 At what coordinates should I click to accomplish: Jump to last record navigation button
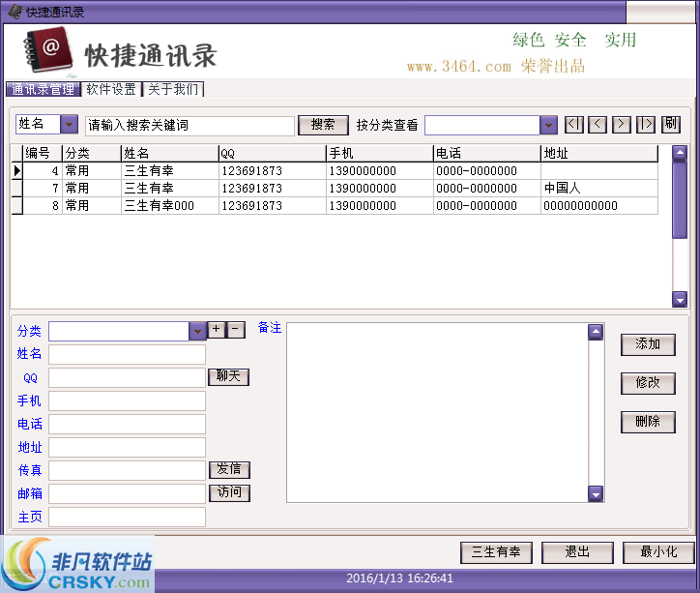pyautogui.click(x=646, y=125)
